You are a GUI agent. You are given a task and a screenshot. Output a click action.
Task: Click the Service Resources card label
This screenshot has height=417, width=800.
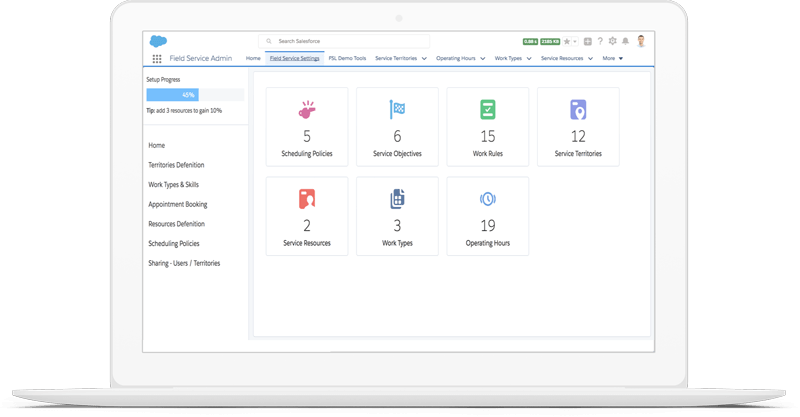[x=307, y=243]
